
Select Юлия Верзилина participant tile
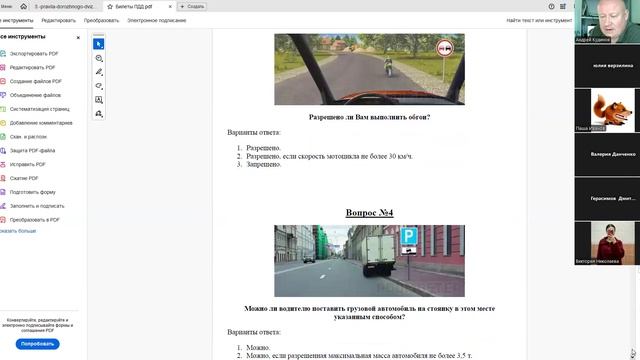[607, 66]
